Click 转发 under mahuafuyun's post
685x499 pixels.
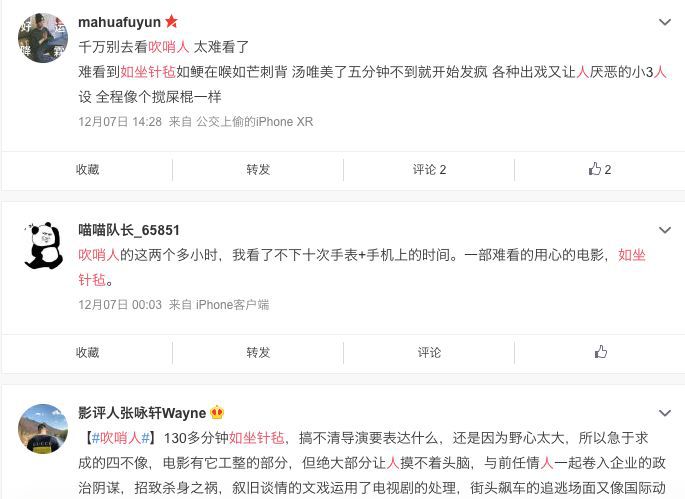(258, 170)
